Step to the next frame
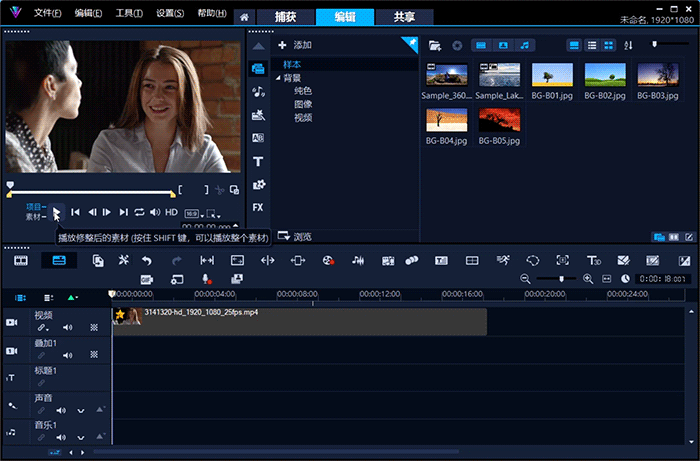700x461 pixels. [107, 212]
